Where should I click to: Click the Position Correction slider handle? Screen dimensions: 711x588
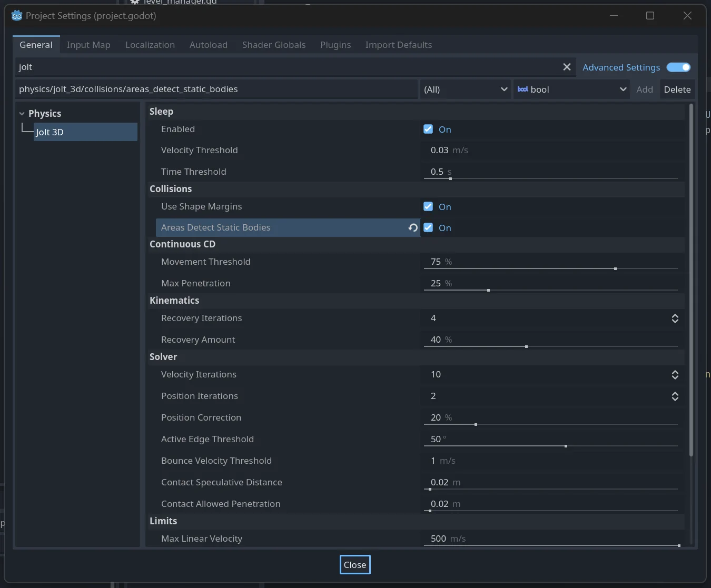pyautogui.click(x=476, y=424)
